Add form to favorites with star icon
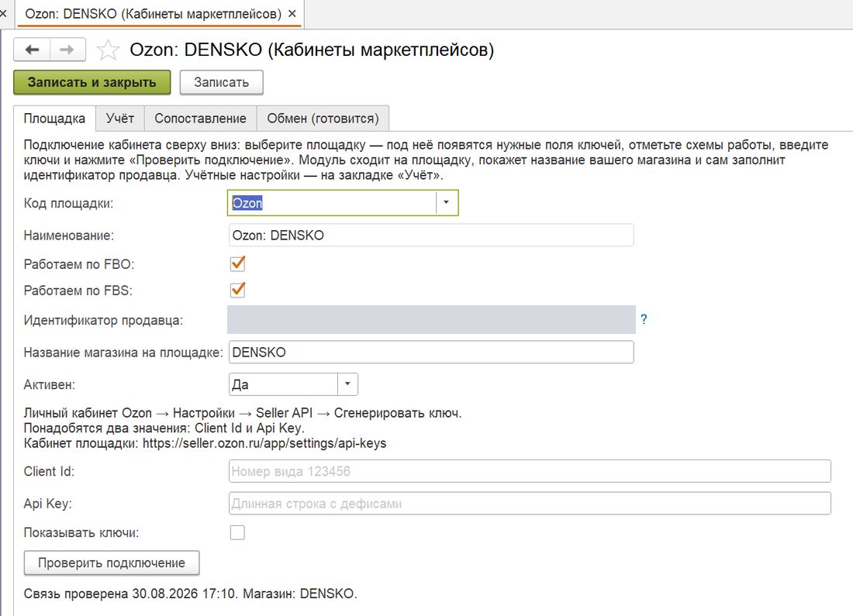This screenshot has height=616, width=853. [108, 50]
